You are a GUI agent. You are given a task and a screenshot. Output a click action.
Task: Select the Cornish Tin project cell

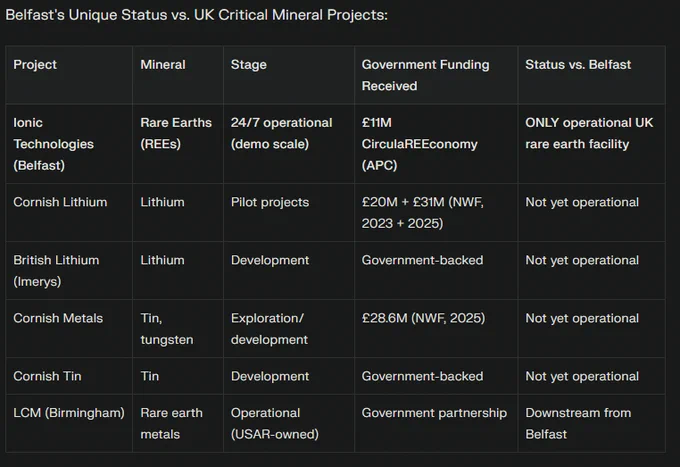(x=69, y=376)
